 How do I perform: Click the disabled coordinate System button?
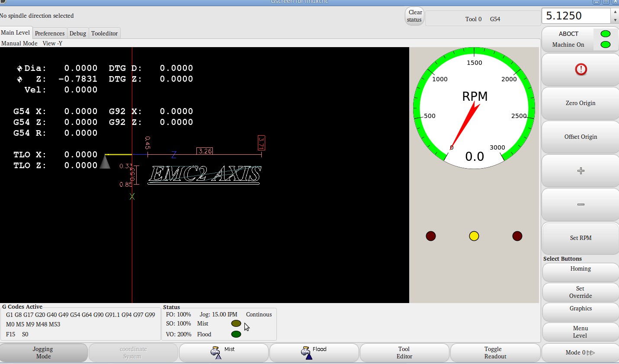pos(133,353)
